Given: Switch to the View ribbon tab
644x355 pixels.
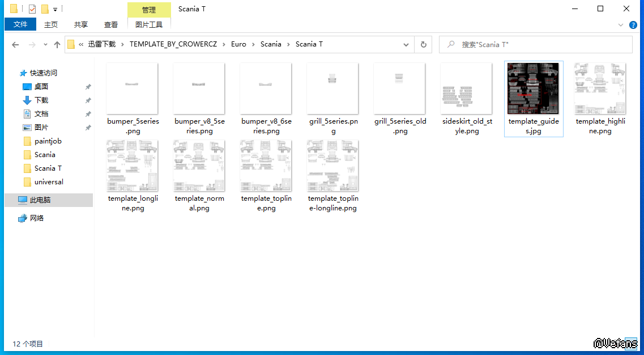Looking at the screenshot, I should coord(111,24).
